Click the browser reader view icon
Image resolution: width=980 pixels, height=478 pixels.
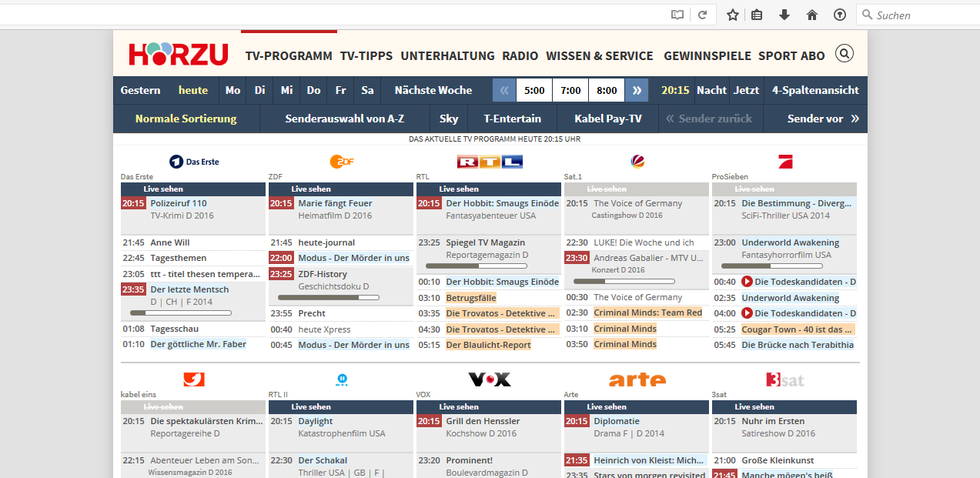pyautogui.click(x=677, y=15)
